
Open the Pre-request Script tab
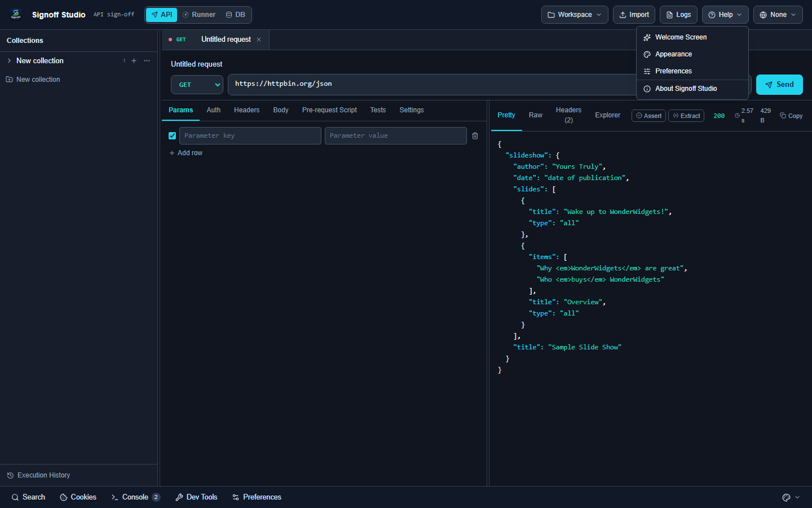point(329,110)
